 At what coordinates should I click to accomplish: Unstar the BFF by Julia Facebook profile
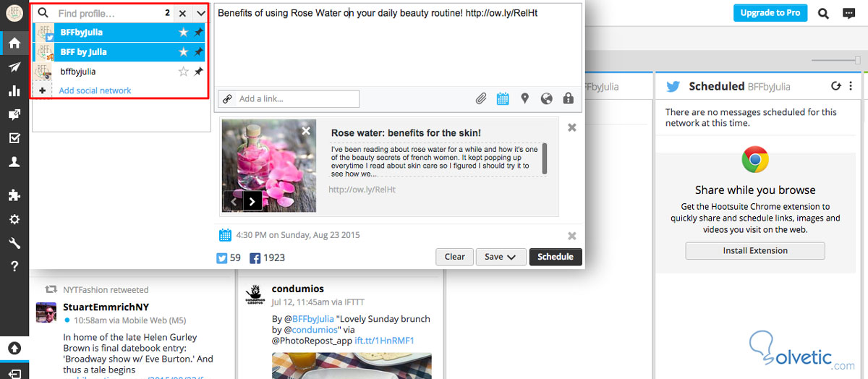pos(183,52)
